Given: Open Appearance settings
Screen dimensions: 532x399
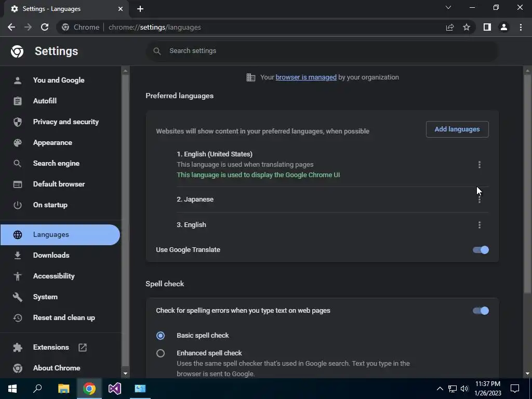Looking at the screenshot, I should coord(60,142).
